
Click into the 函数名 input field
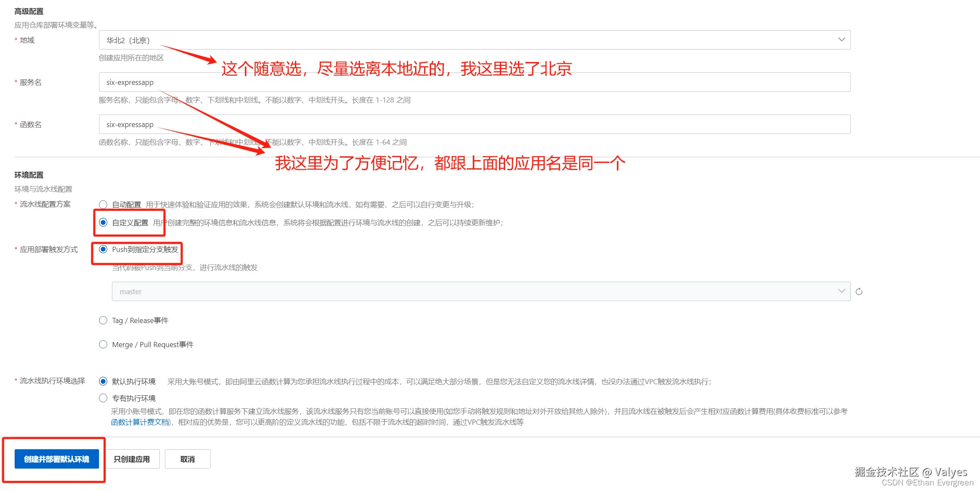click(x=474, y=124)
